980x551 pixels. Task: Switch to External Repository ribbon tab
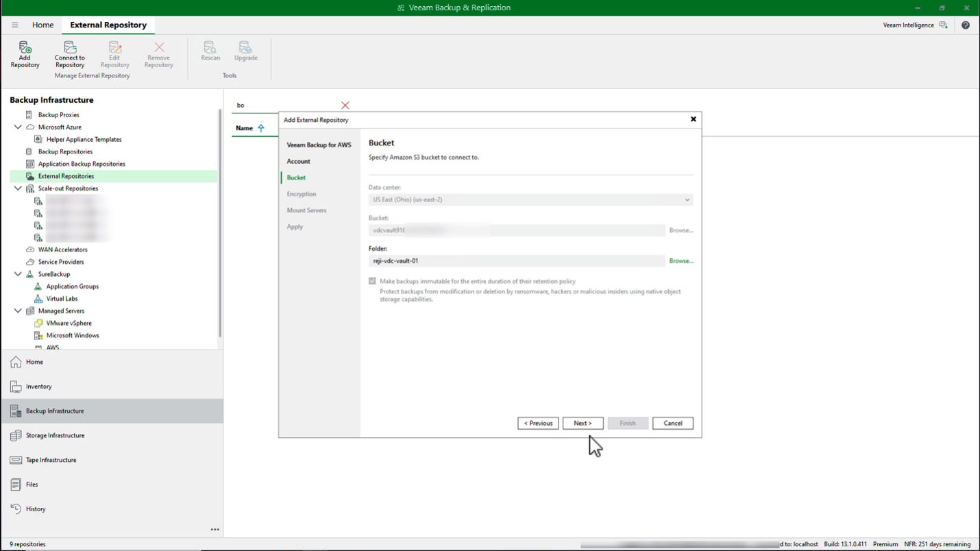point(108,25)
